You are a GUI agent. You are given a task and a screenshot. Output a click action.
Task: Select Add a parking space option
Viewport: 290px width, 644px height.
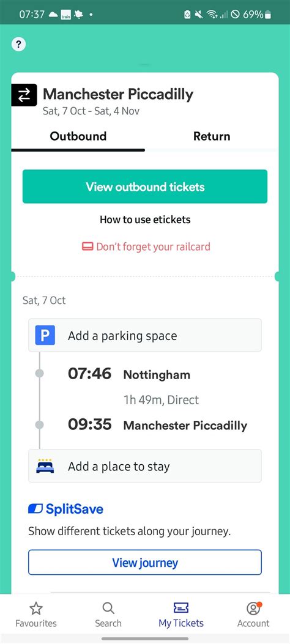coord(145,335)
